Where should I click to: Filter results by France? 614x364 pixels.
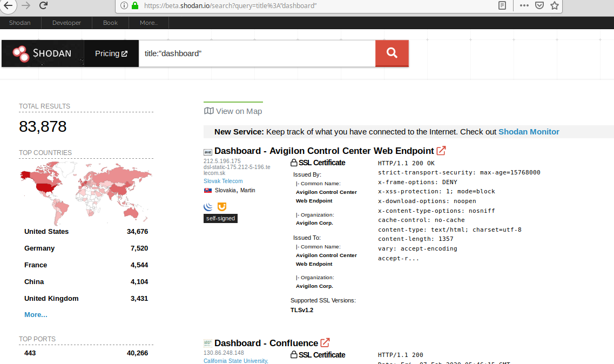click(36, 265)
